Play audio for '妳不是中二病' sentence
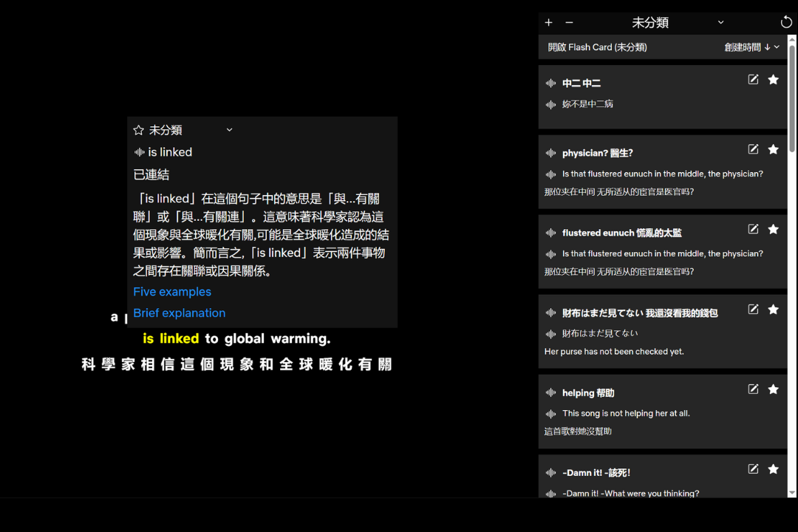The width and height of the screenshot is (798, 532). click(550, 104)
